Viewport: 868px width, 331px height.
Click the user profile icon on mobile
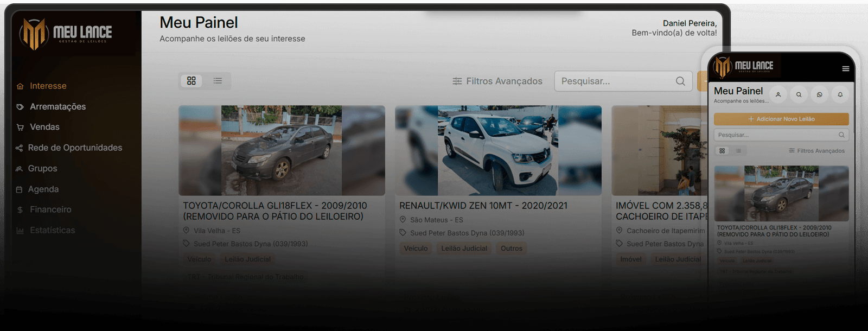tap(778, 94)
